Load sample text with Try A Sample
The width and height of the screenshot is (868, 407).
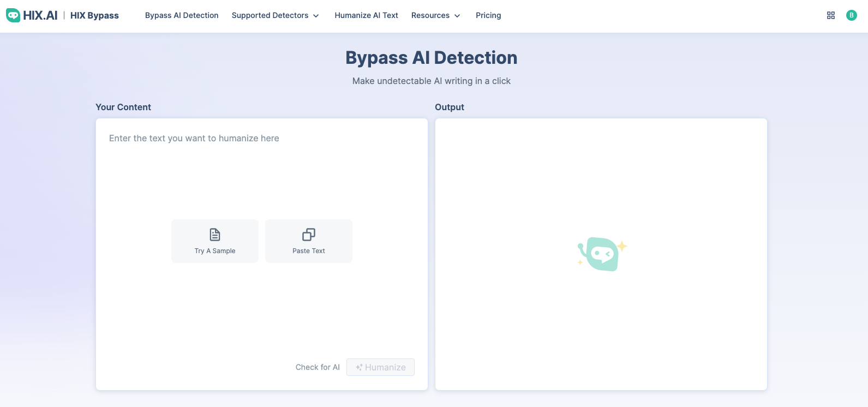click(x=215, y=241)
